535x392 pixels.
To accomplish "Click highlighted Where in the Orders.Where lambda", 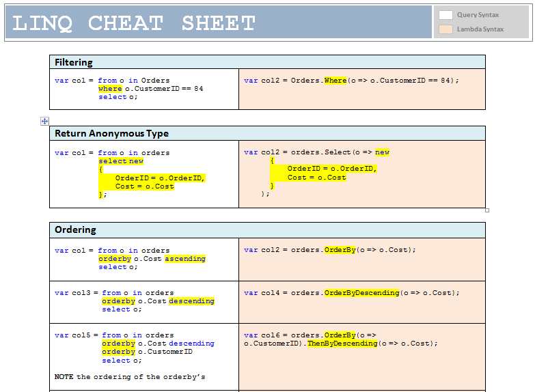I will pyautogui.click(x=335, y=81).
